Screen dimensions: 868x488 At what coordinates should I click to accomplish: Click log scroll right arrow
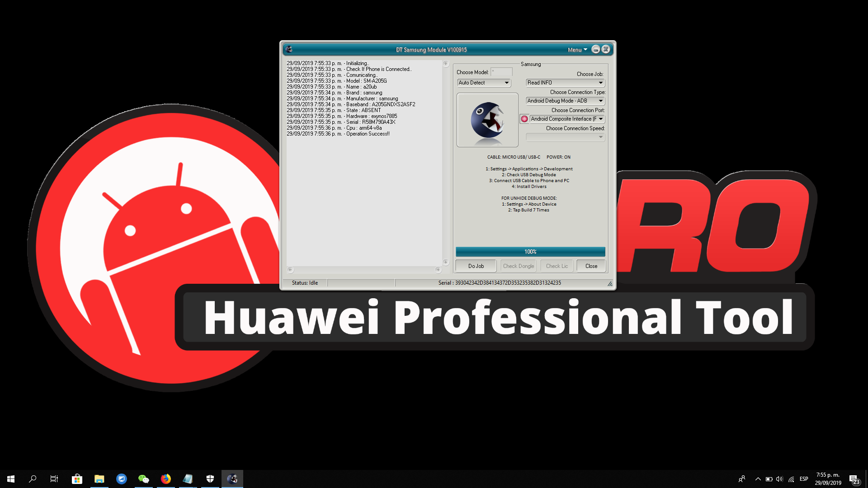click(438, 270)
